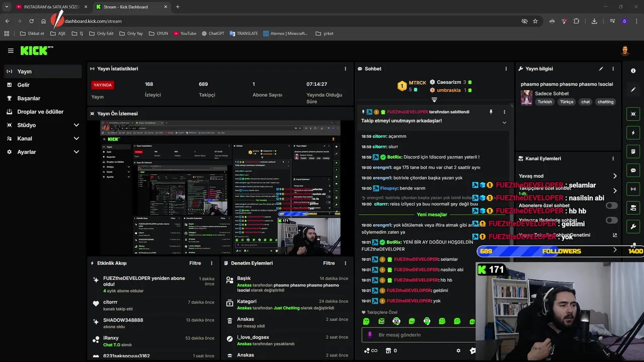Insert the angry green emote
The height and width of the screenshot is (362, 644).
coord(381,321)
